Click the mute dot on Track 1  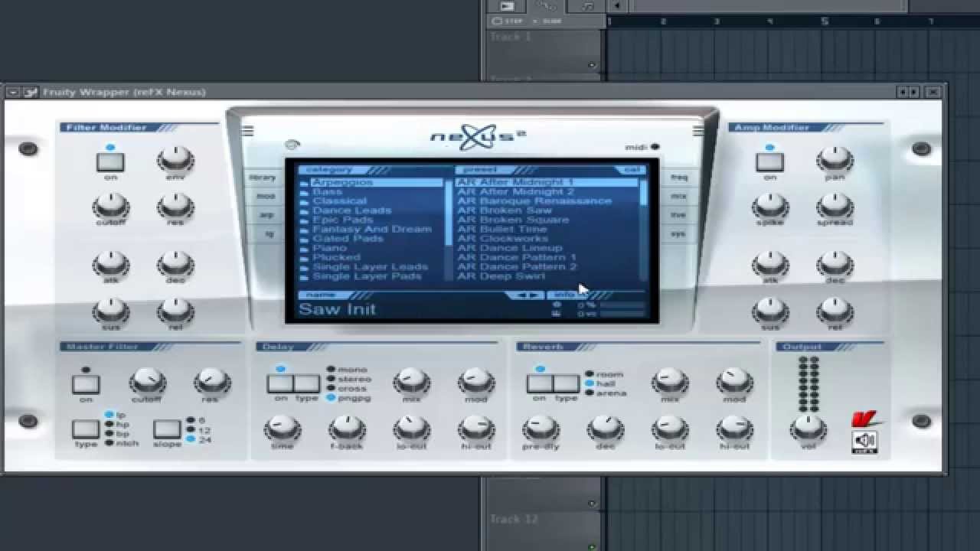[x=592, y=66]
